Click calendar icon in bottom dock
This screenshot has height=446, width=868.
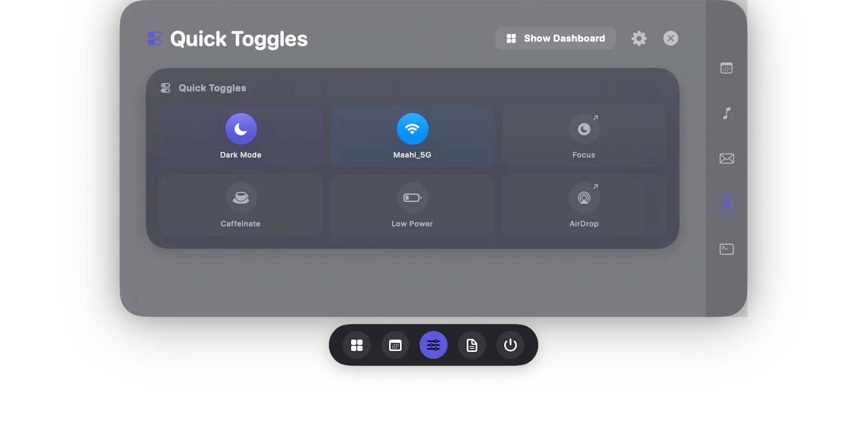tap(395, 345)
